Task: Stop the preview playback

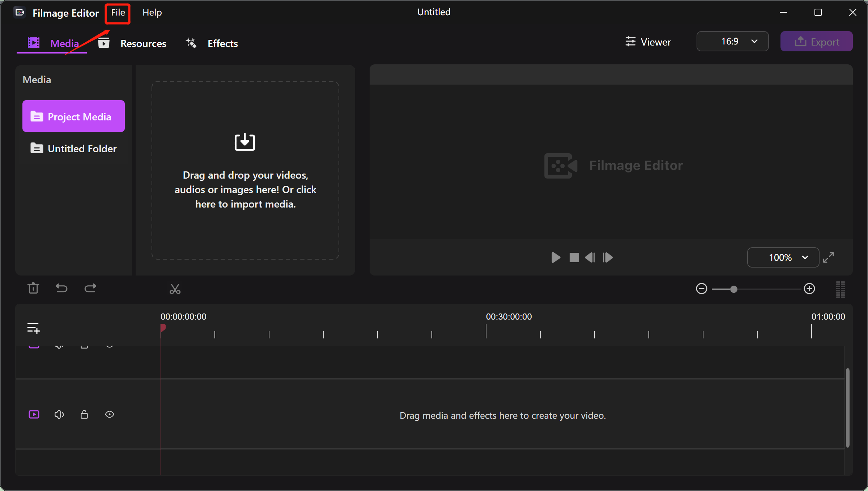Action: click(x=574, y=257)
